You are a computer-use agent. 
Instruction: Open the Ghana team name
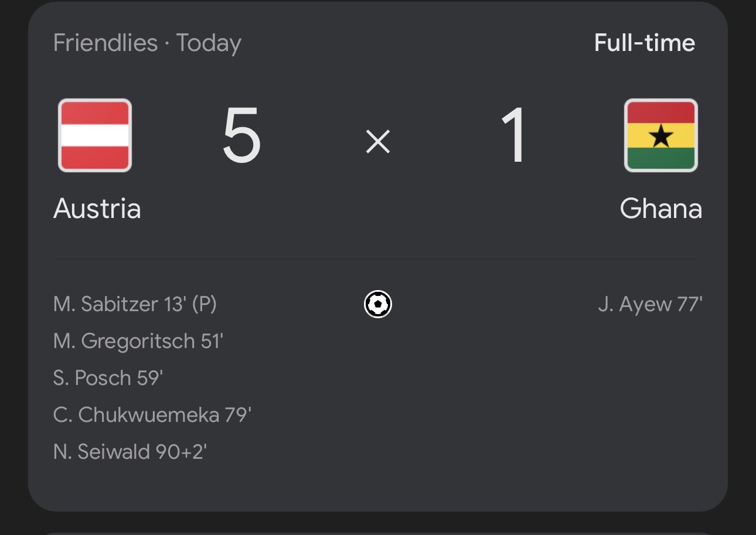[660, 209]
